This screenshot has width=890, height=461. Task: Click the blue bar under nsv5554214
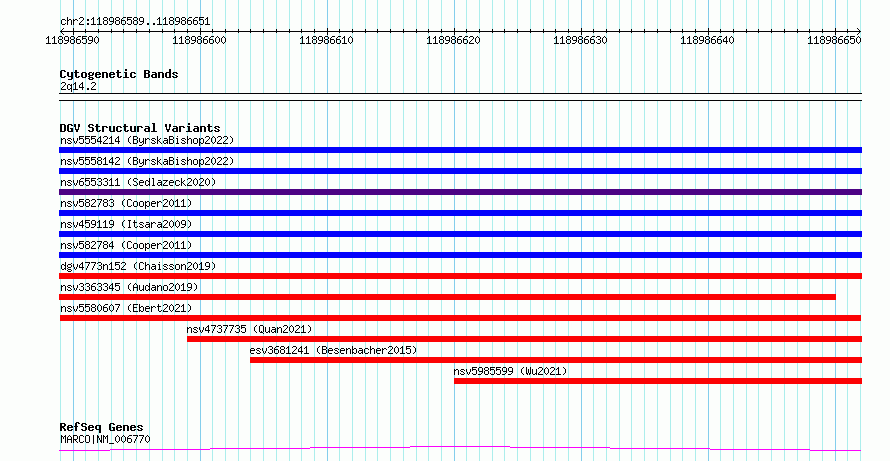(x=460, y=150)
